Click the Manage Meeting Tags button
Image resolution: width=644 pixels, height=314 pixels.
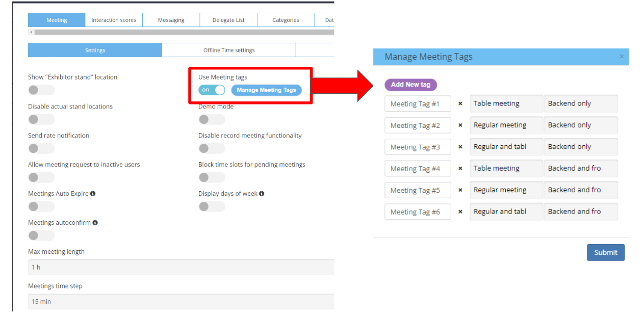point(266,90)
